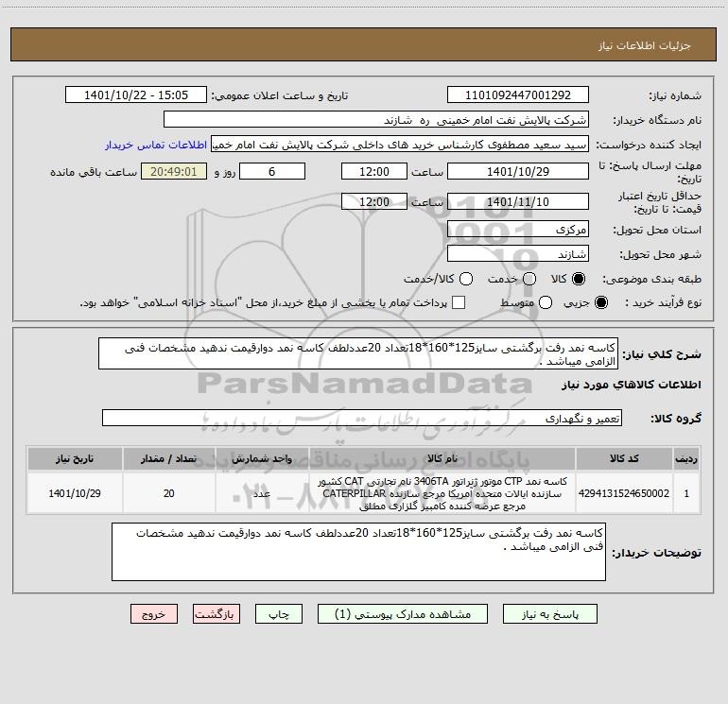
Task: Select the خدمت radio button
Action: [529, 279]
